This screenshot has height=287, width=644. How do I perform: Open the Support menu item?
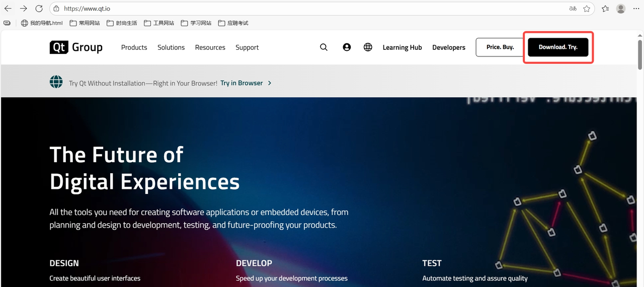[247, 47]
